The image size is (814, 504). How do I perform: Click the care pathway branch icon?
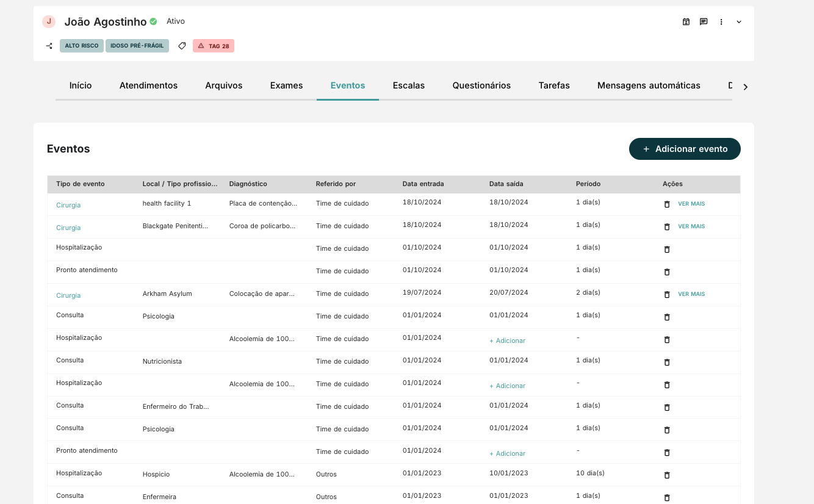click(49, 46)
